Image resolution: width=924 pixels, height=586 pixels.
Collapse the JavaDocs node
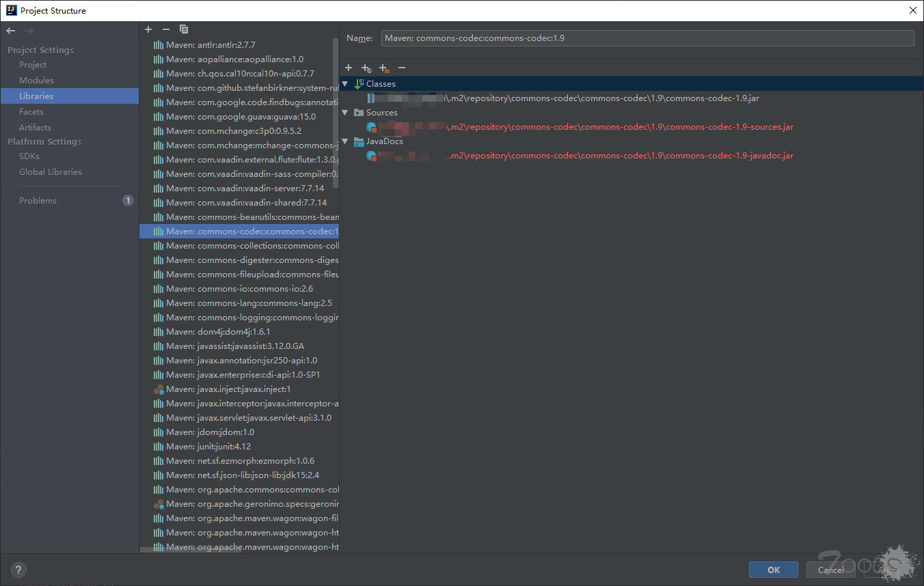345,141
